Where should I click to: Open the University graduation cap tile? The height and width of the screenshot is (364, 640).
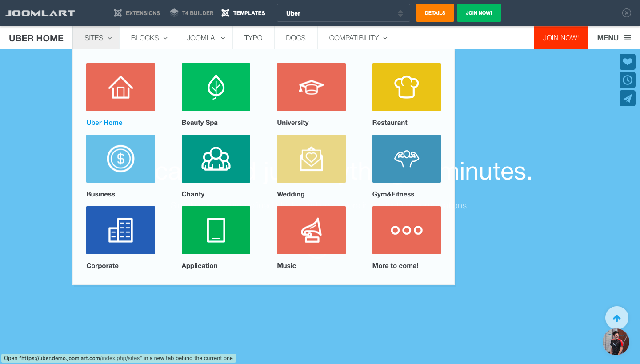coord(311,87)
